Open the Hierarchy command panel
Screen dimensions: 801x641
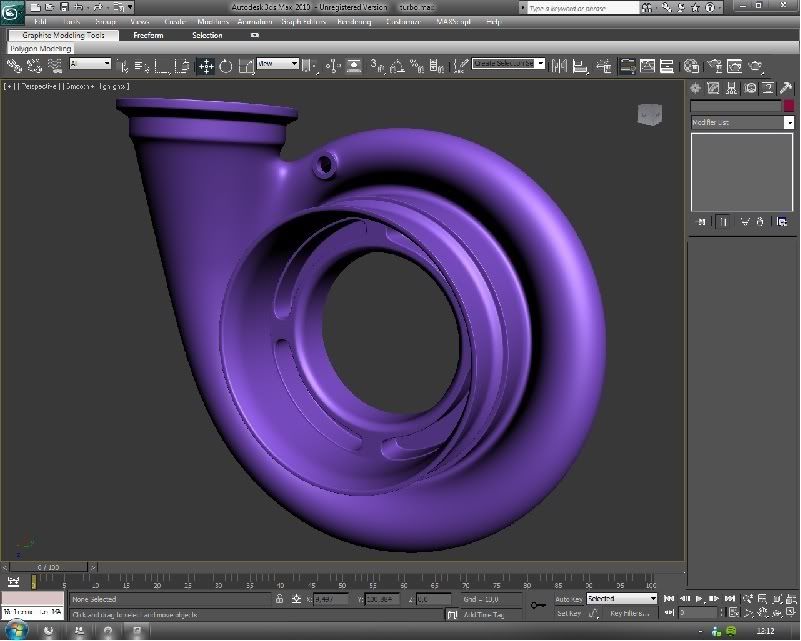click(733, 88)
